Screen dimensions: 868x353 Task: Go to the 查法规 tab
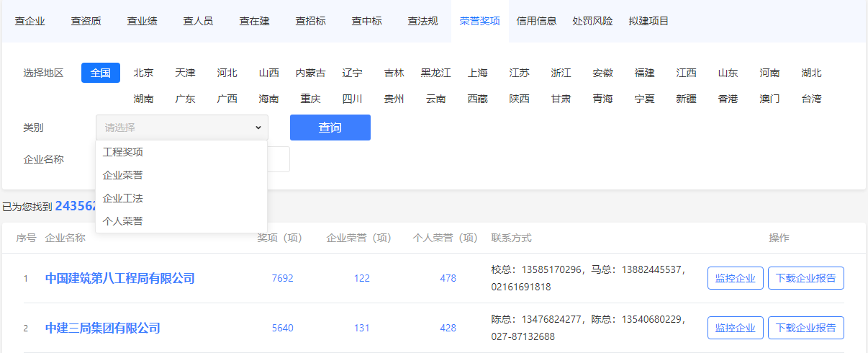[423, 21]
